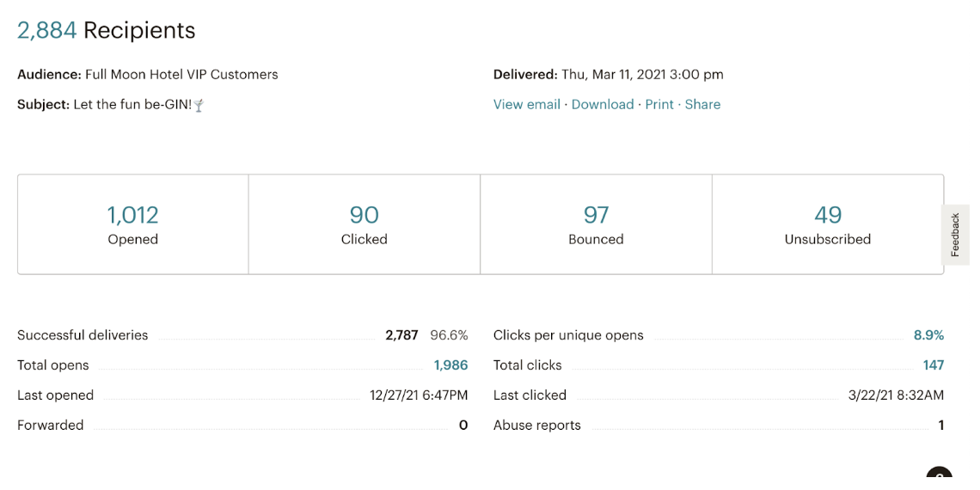Open the Feedback side tab
980x490 pixels.
click(x=955, y=235)
